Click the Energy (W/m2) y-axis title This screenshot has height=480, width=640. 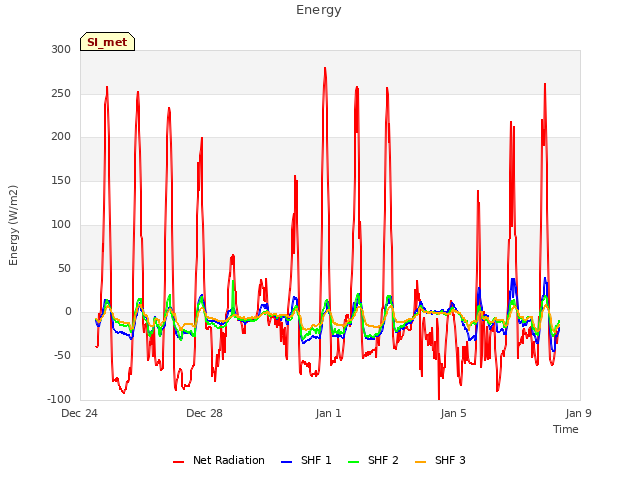pos(13,225)
